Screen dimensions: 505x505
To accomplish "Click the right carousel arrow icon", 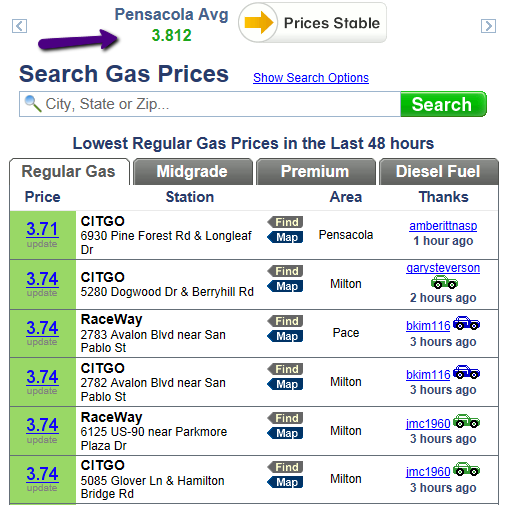I will 488,26.
